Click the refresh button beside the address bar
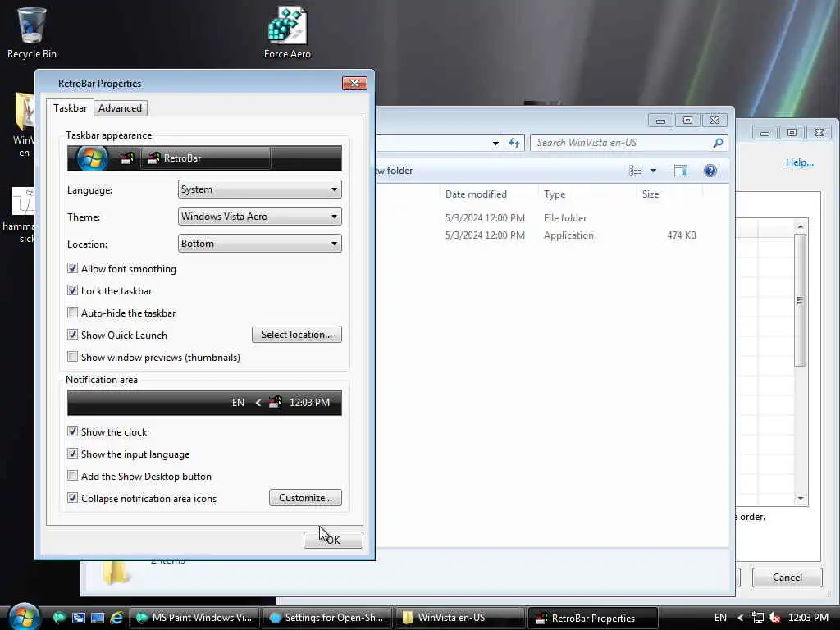The image size is (840, 630). tap(514, 143)
